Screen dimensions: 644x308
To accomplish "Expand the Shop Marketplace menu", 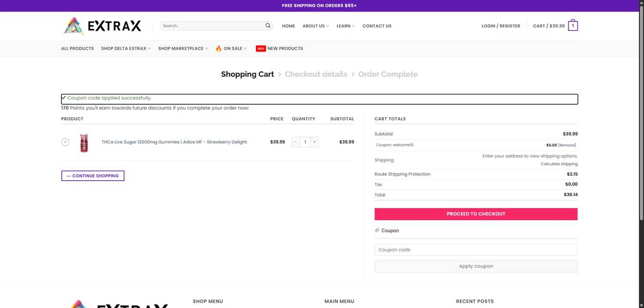I will [183, 48].
